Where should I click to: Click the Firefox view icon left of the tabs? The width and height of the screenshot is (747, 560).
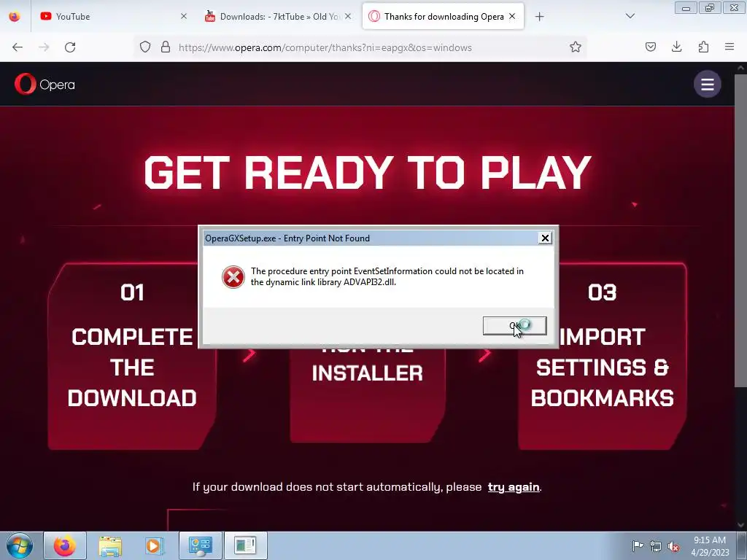tap(15, 17)
